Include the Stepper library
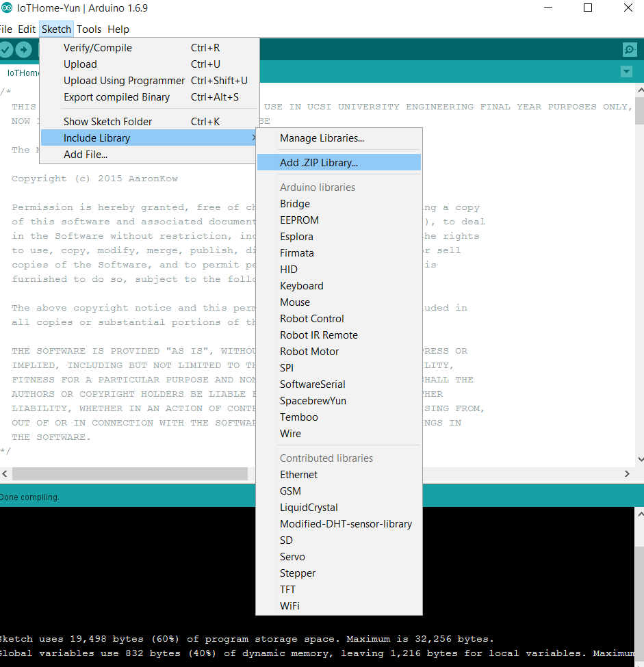This screenshot has width=644, height=667. click(339, 573)
